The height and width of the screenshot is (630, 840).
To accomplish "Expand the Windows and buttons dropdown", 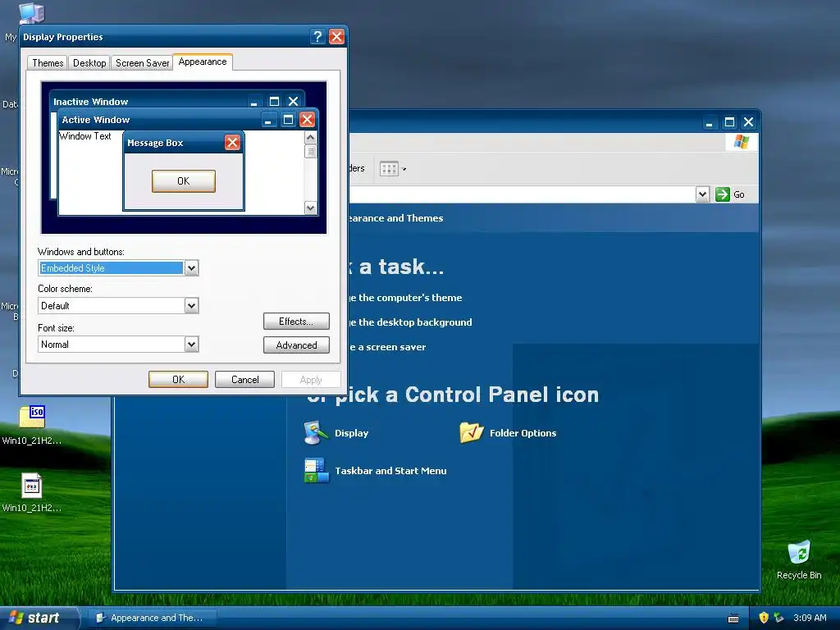I will click(191, 268).
